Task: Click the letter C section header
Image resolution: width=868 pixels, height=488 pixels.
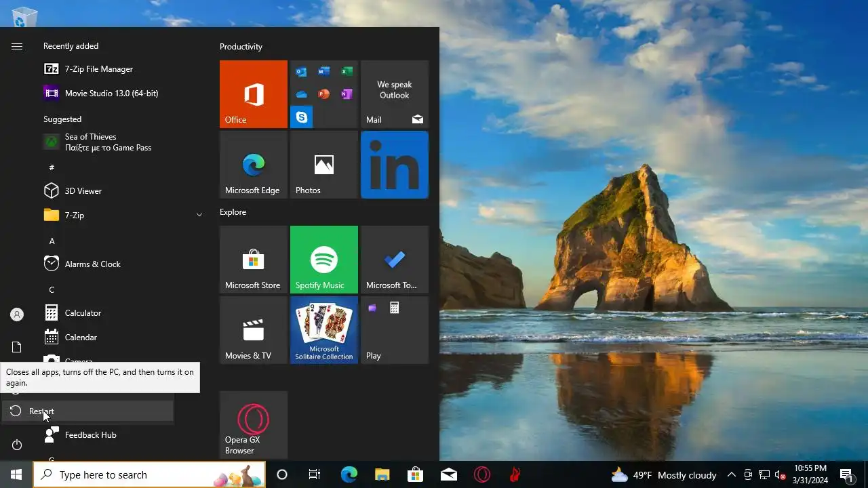Action: [52, 289]
